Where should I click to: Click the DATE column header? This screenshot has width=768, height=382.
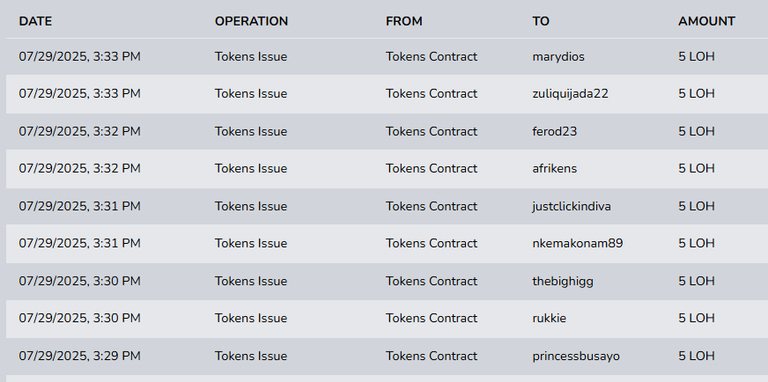[35, 22]
